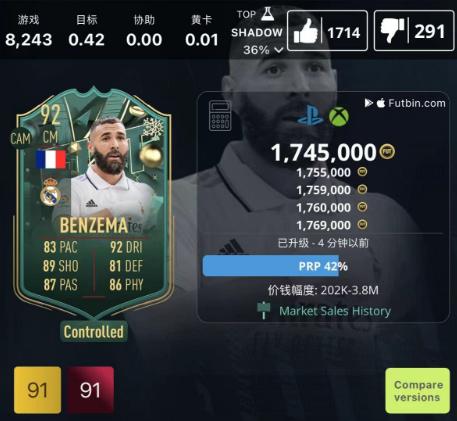457x421 pixels.
Task: Open Market Sales History link
Action: tap(335, 311)
